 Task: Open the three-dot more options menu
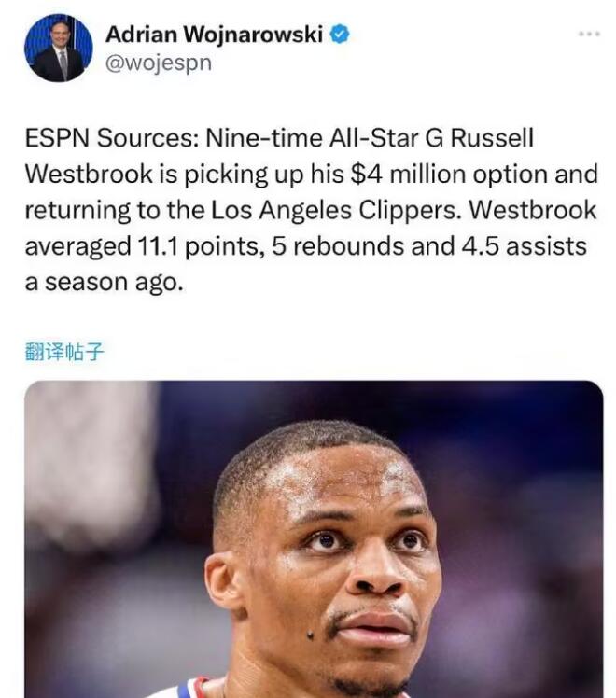[589, 34]
